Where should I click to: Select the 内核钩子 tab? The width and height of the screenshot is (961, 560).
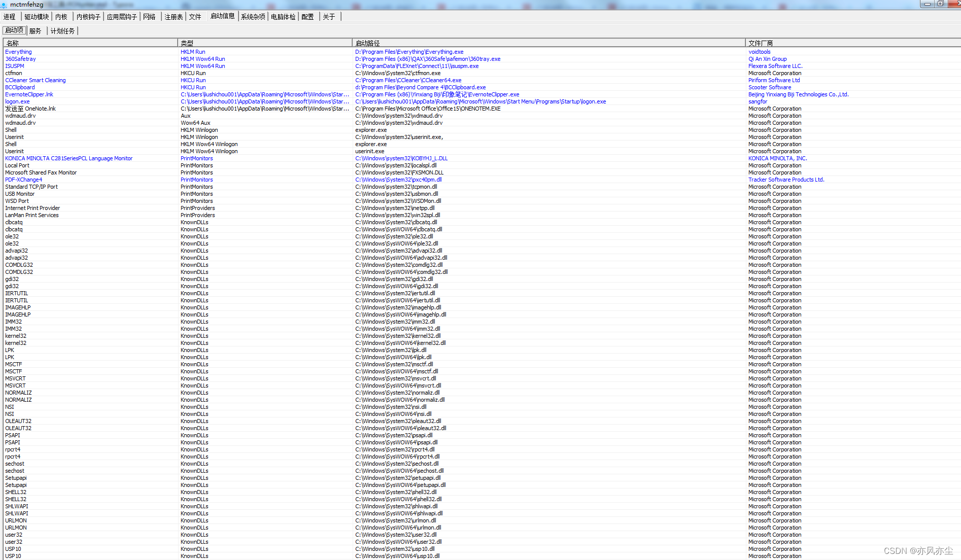[x=88, y=17]
